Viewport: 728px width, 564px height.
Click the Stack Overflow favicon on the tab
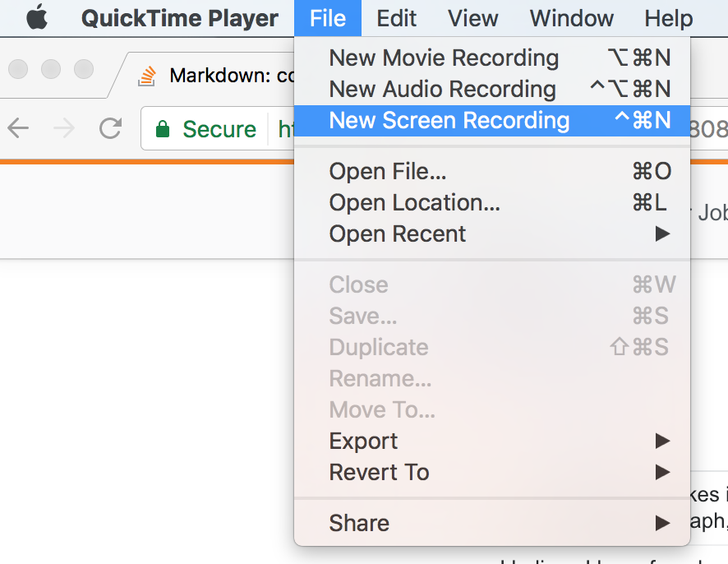[146, 76]
